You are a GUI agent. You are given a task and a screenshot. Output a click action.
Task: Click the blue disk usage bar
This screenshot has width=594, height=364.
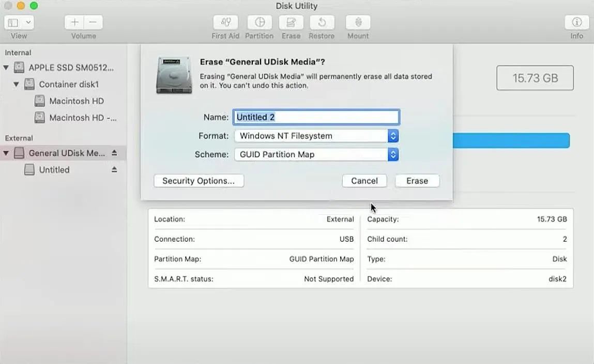[511, 140]
